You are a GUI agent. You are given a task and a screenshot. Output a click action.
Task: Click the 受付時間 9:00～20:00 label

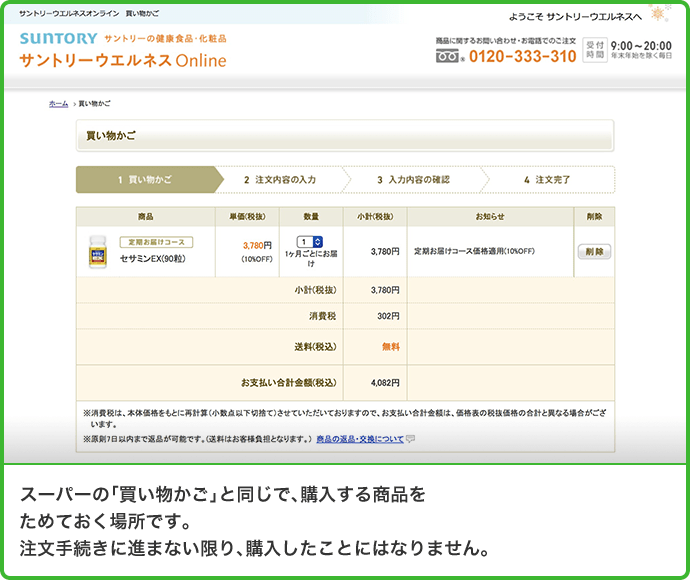[628, 50]
